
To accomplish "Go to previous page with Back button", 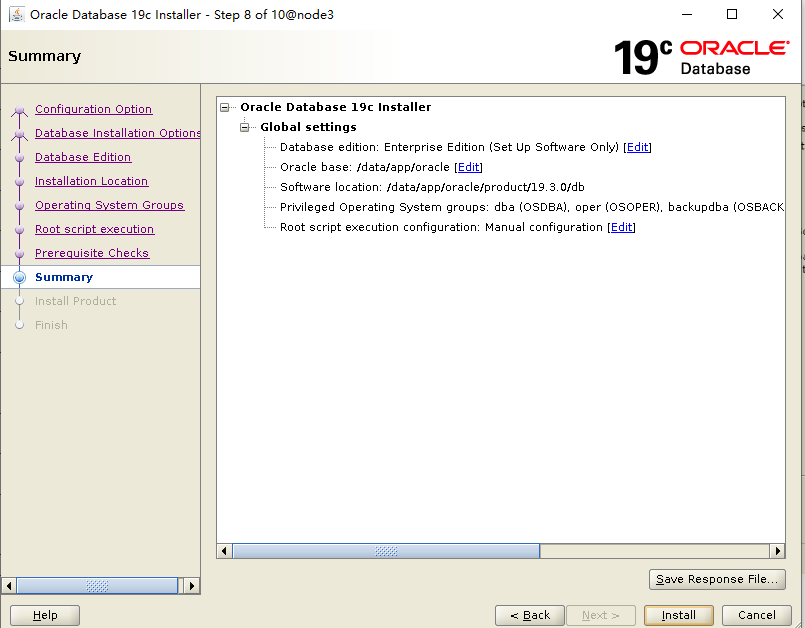I will coord(530,615).
